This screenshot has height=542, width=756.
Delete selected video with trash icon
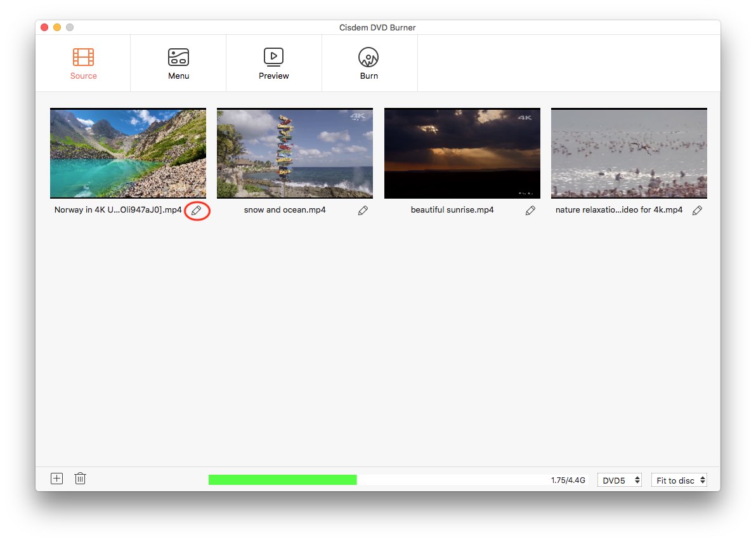pos(80,479)
